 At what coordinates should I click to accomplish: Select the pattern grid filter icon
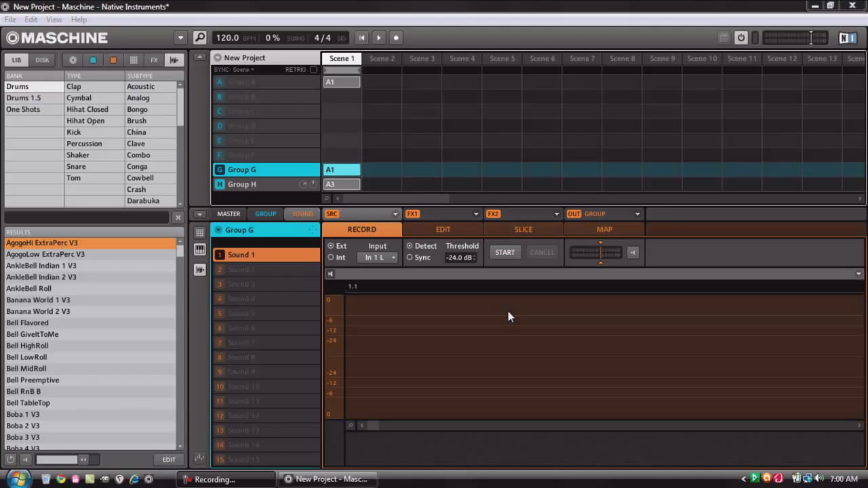click(134, 60)
